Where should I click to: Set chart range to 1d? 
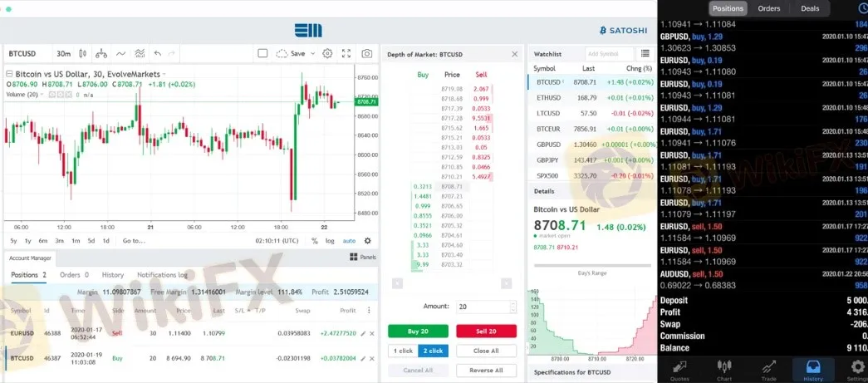coord(105,241)
